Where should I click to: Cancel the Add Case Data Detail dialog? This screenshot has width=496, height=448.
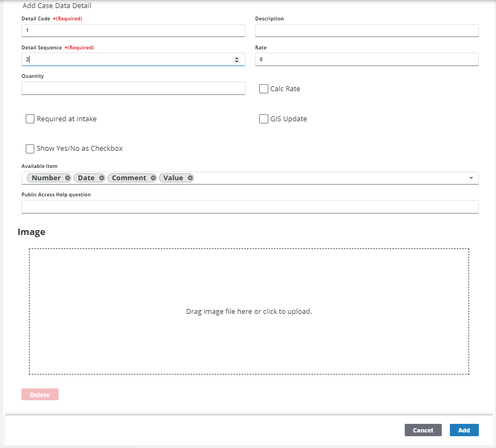[x=423, y=430]
